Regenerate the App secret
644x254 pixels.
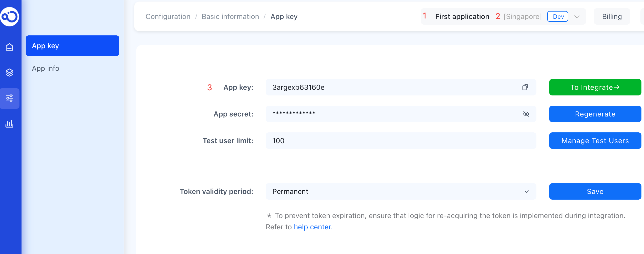595,114
